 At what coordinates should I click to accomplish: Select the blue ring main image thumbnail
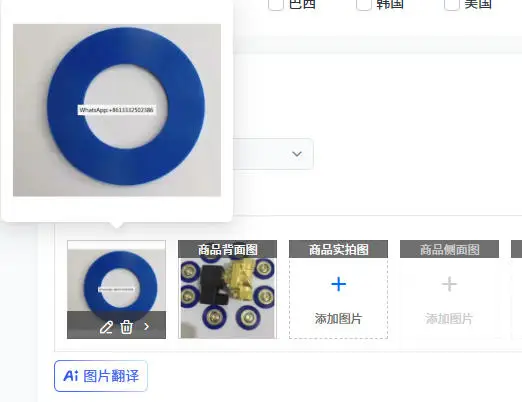click(x=116, y=289)
